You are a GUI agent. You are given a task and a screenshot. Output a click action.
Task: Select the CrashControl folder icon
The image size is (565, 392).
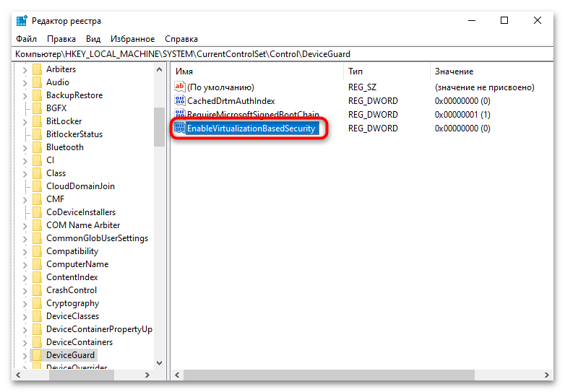tap(37, 289)
